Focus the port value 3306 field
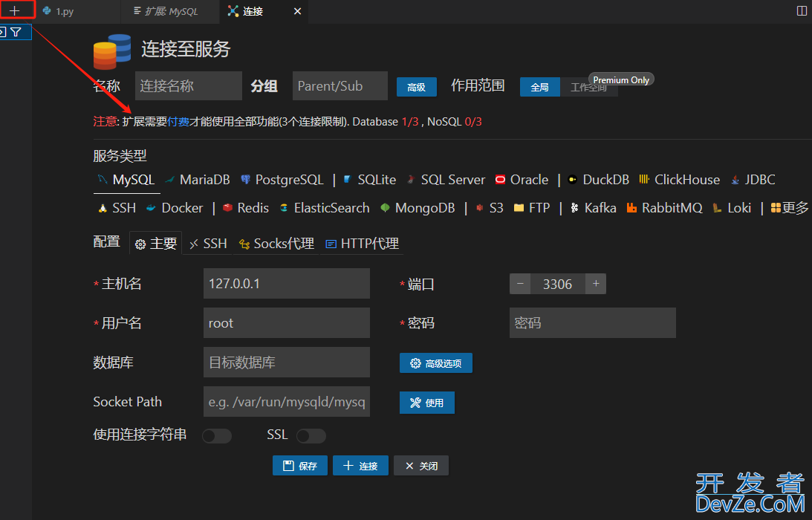This screenshot has width=812, height=520. (x=558, y=284)
